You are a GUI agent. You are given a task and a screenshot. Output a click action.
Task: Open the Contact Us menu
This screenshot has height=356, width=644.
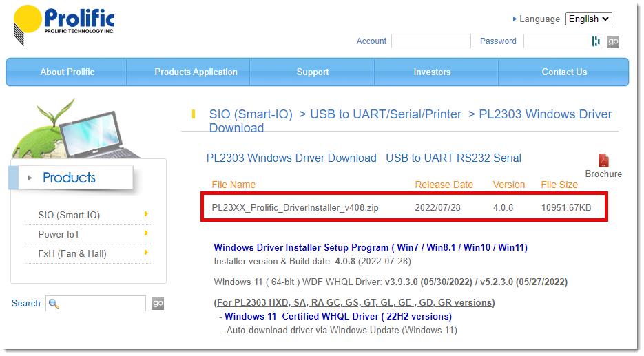(x=564, y=72)
